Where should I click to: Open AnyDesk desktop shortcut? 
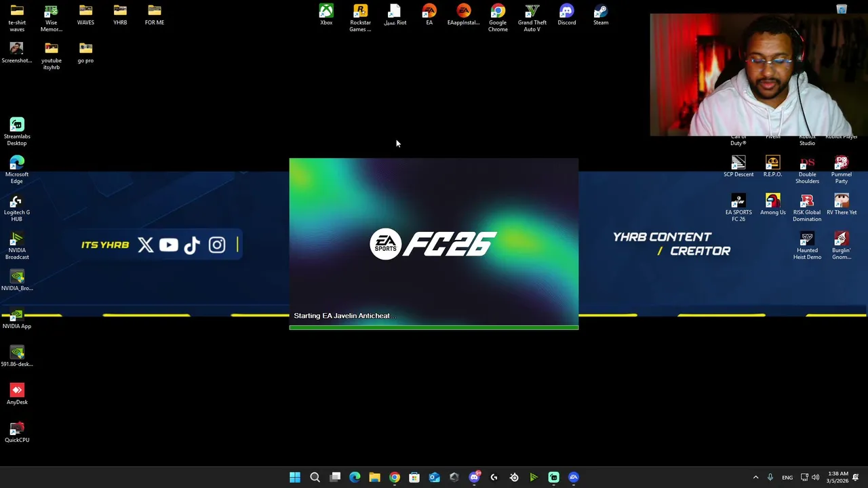[x=17, y=394]
